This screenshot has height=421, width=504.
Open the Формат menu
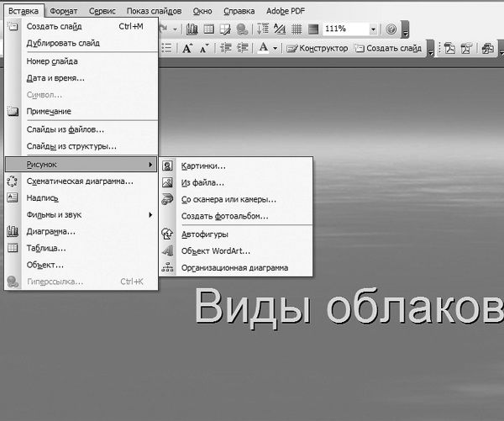pos(64,12)
